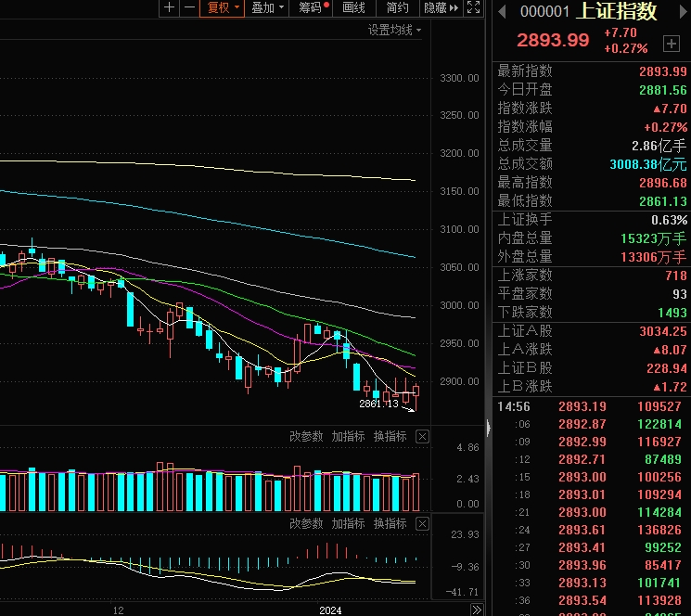The width and height of the screenshot is (691, 616).
Task: Click 最低指数 value 2861.13
Action: pyautogui.click(x=663, y=201)
